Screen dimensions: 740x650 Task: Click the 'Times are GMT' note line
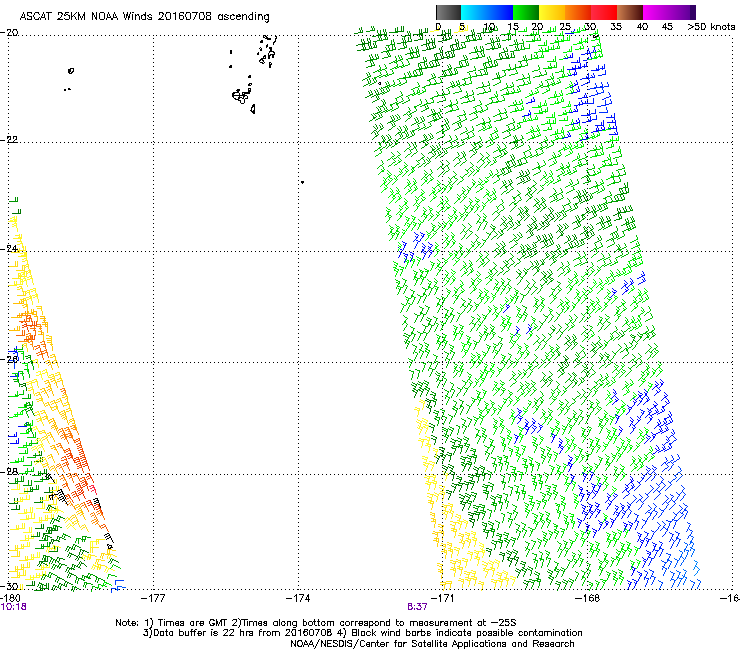click(316, 623)
